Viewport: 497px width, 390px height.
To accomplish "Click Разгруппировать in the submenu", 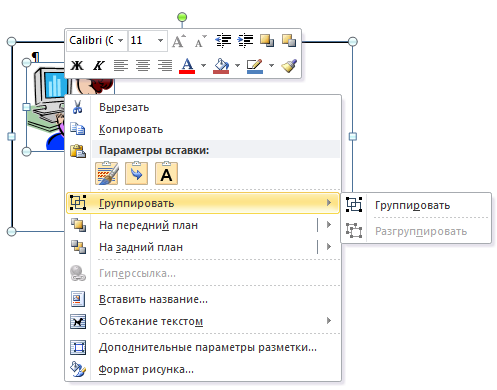I will (x=416, y=231).
